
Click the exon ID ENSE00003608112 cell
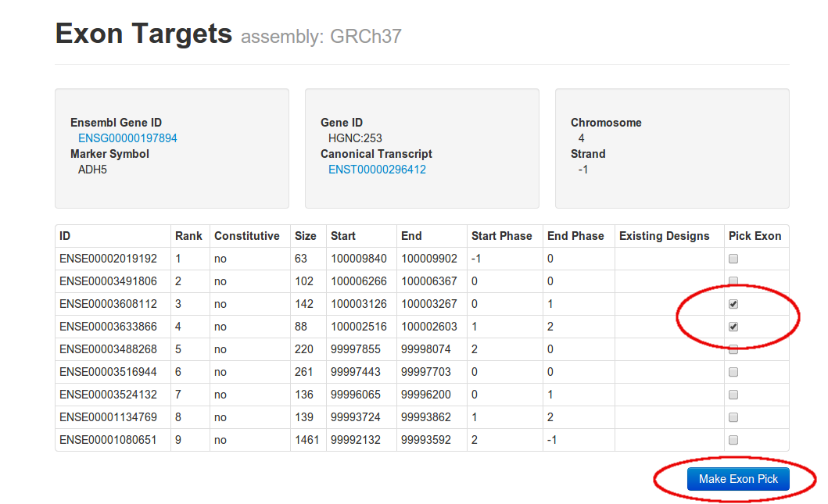tap(108, 304)
